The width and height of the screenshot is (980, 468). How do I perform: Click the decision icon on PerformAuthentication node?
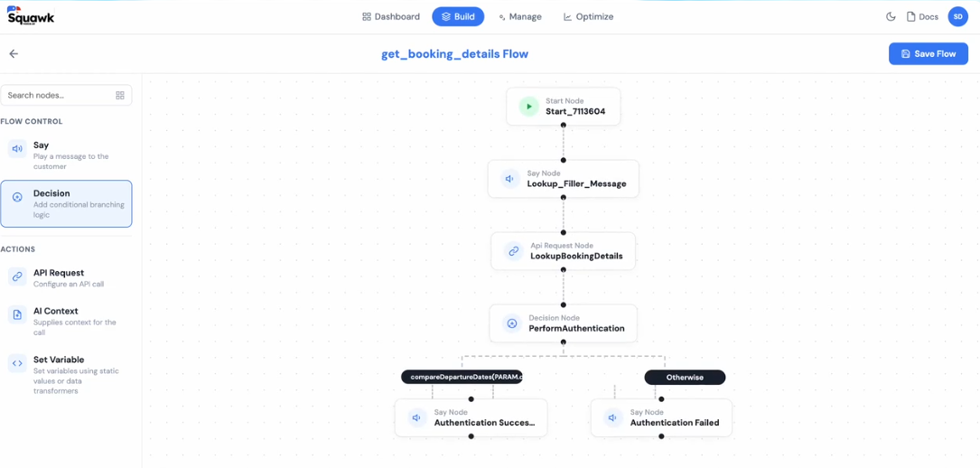[512, 323]
